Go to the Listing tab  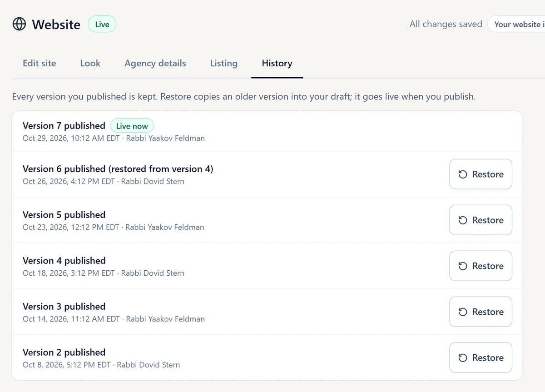pos(224,63)
